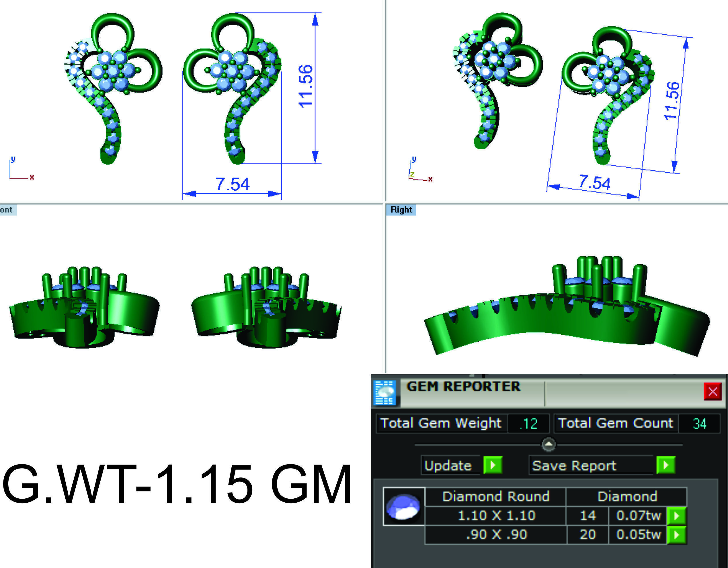
Task: Click the Diamond Round header cell
Action: pyautogui.click(x=496, y=497)
